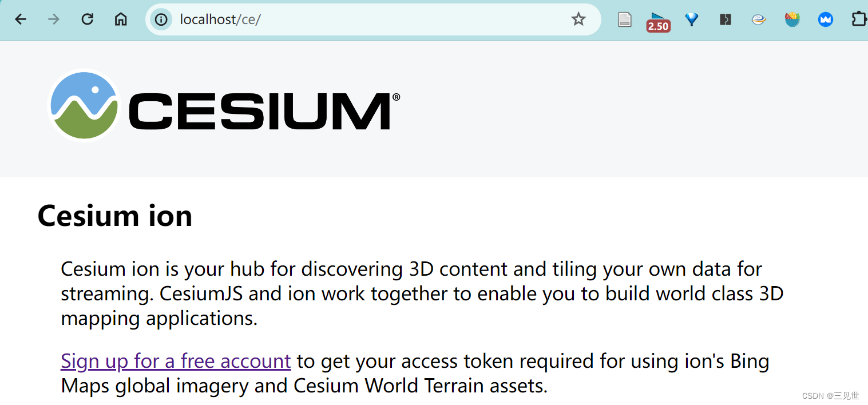Open the fruit bowl extension icon
This screenshot has height=405, width=868.
click(792, 19)
